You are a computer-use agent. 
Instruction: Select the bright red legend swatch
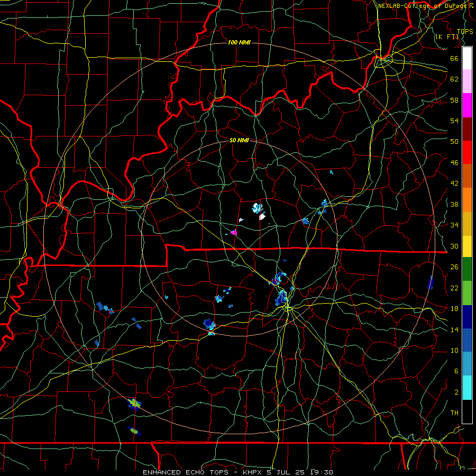(x=467, y=152)
